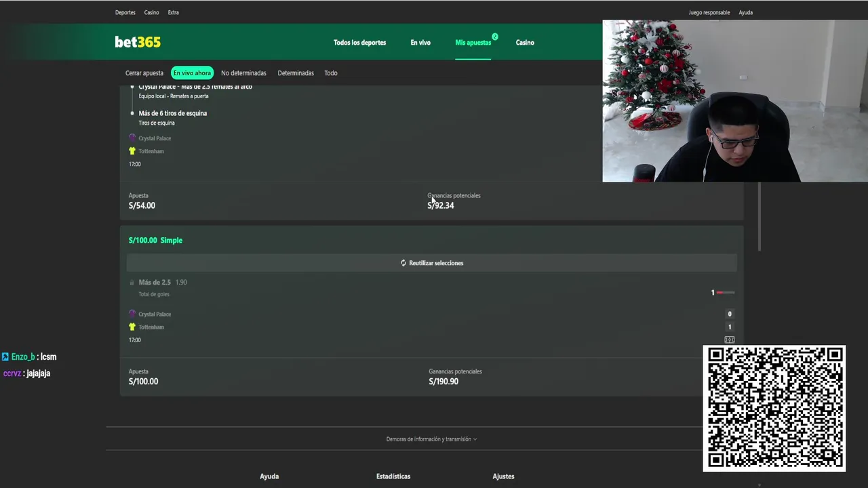Screen dimensions: 868x488
Task: Click the match progress bar beside score 1
Action: [726, 293]
